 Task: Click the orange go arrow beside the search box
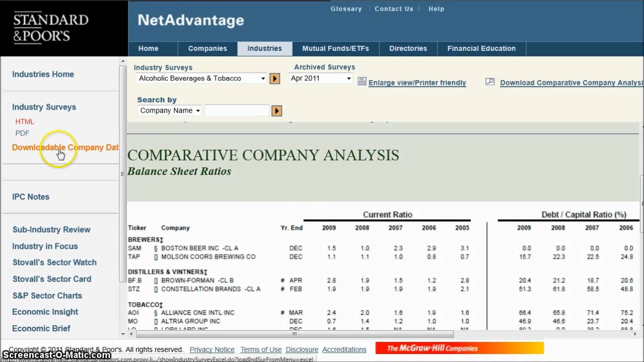point(277,111)
